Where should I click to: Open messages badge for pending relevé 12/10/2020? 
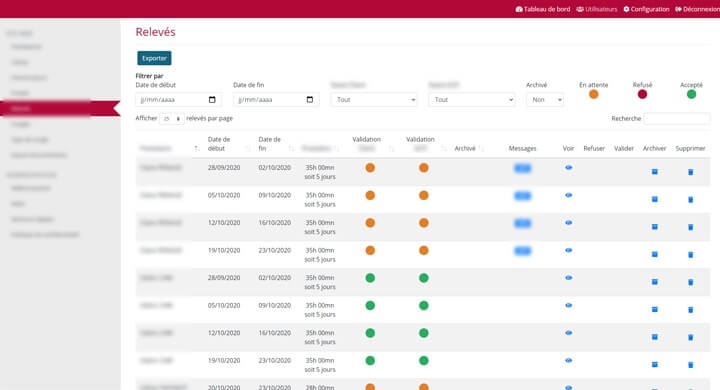pyautogui.click(x=523, y=223)
